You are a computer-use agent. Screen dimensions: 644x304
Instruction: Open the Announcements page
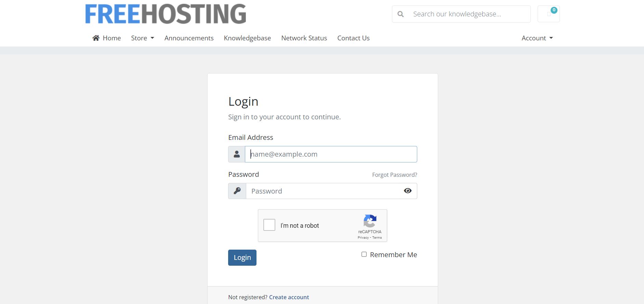tap(189, 38)
